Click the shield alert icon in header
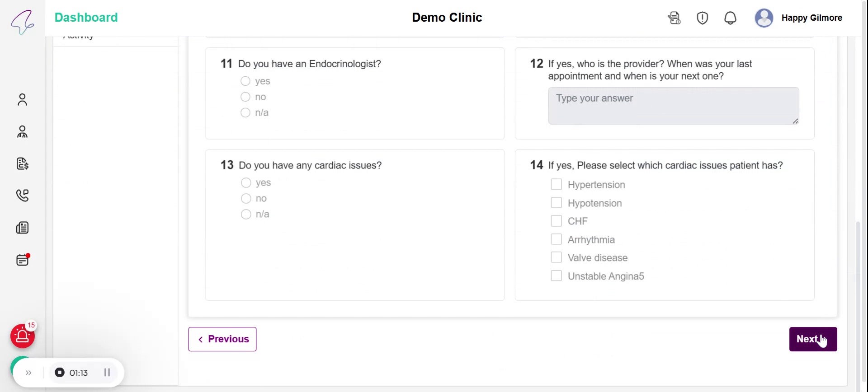This screenshot has width=868, height=392. coord(702,18)
